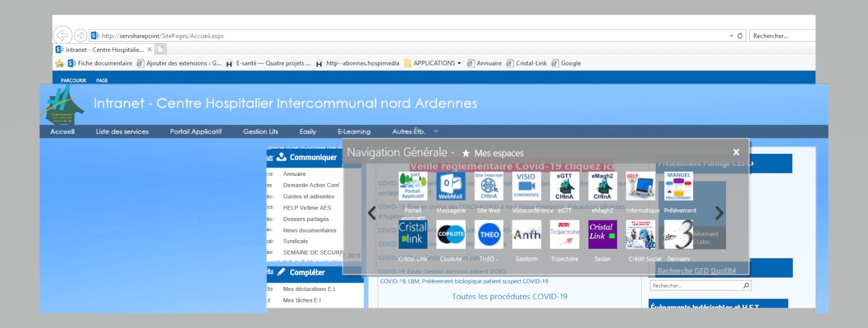Click the Recherche GED Qualité search field

(696, 286)
